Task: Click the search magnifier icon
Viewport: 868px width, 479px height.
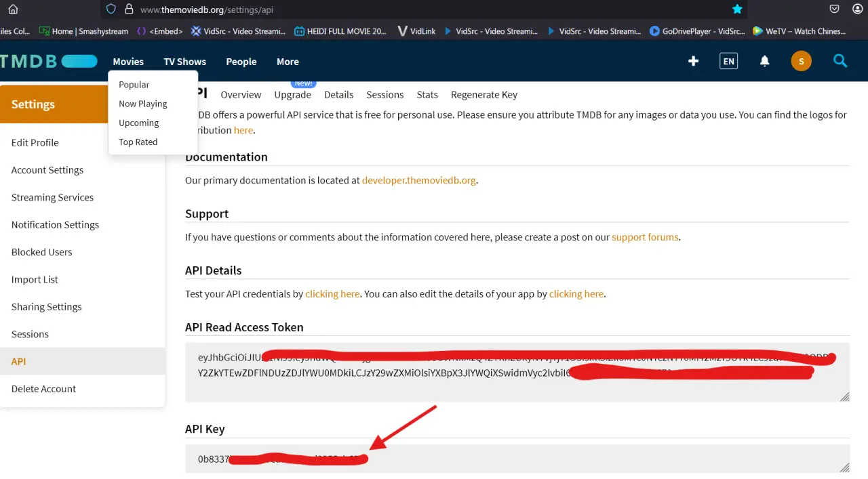Action: (x=840, y=62)
